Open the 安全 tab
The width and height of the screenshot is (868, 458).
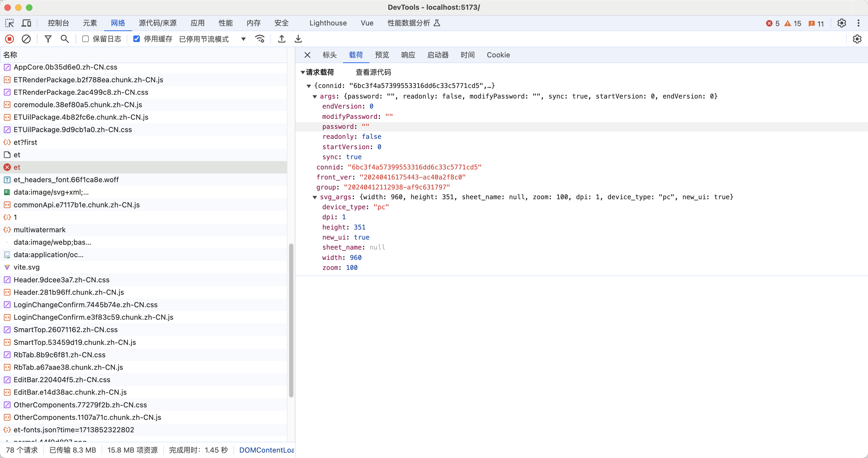pyautogui.click(x=281, y=23)
